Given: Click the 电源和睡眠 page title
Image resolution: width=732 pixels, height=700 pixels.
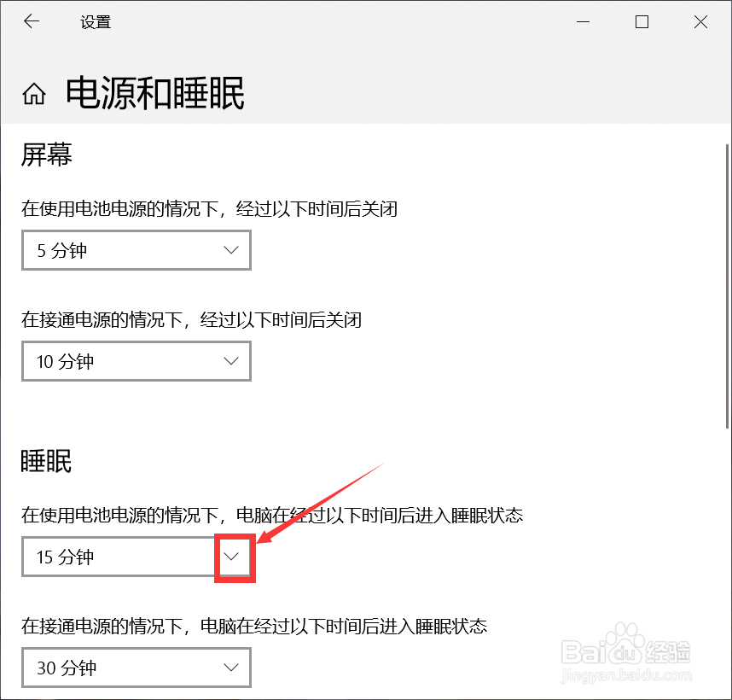Looking at the screenshot, I should (x=155, y=93).
